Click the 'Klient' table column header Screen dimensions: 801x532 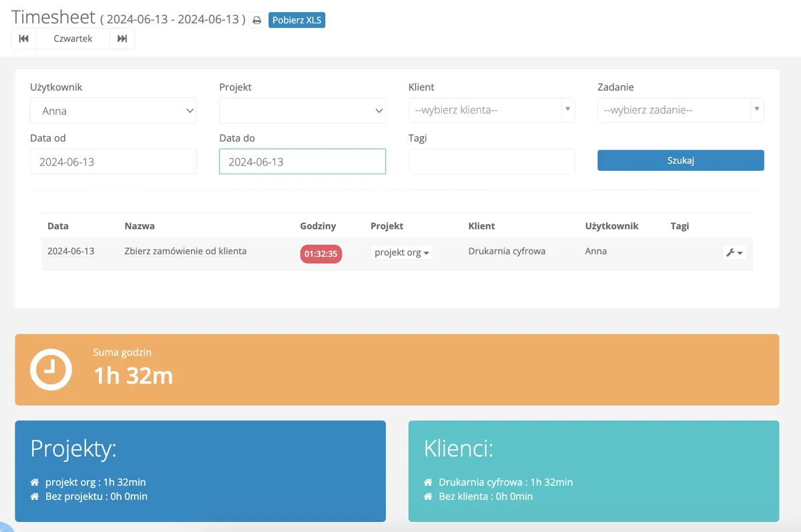point(482,226)
